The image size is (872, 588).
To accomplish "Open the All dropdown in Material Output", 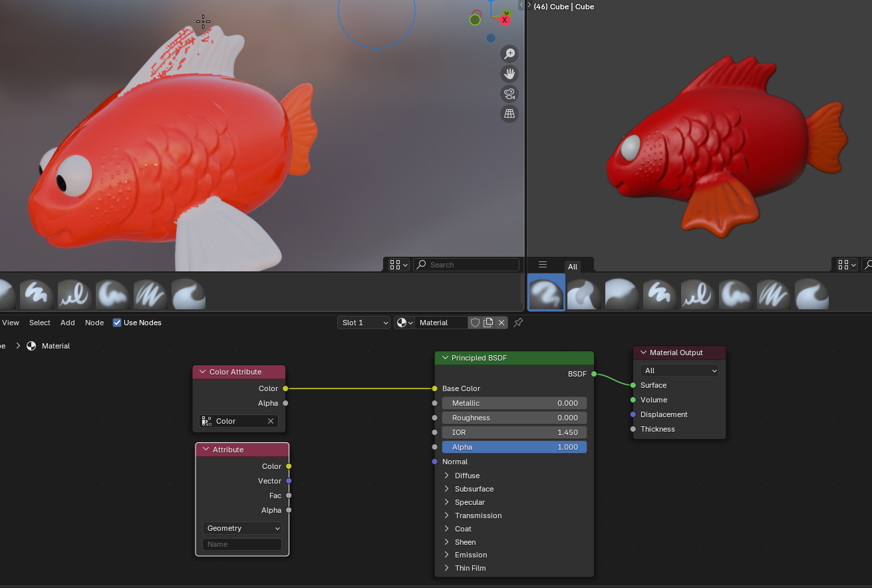I will pos(679,370).
